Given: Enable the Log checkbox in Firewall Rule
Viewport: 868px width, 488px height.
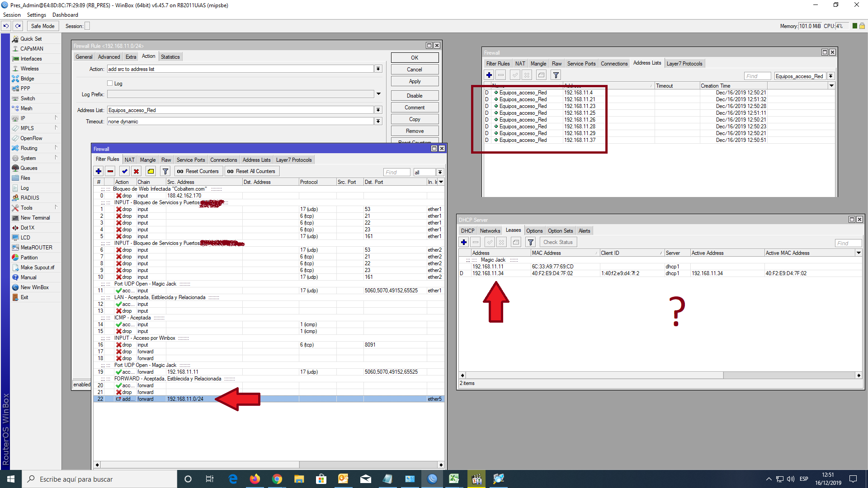Looking at the screenshot, I should 110,83.
